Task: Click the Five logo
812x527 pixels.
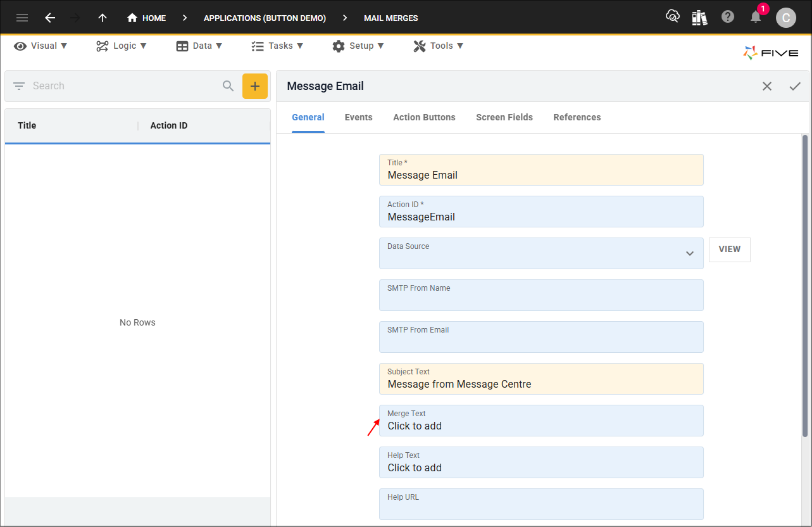Action: pos(771,53)
